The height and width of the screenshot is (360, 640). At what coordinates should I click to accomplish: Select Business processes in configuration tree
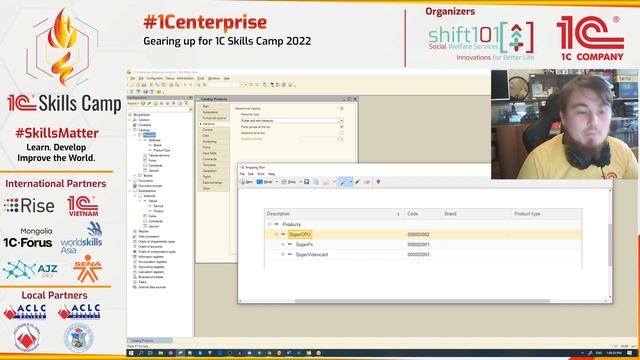(151, 277)
